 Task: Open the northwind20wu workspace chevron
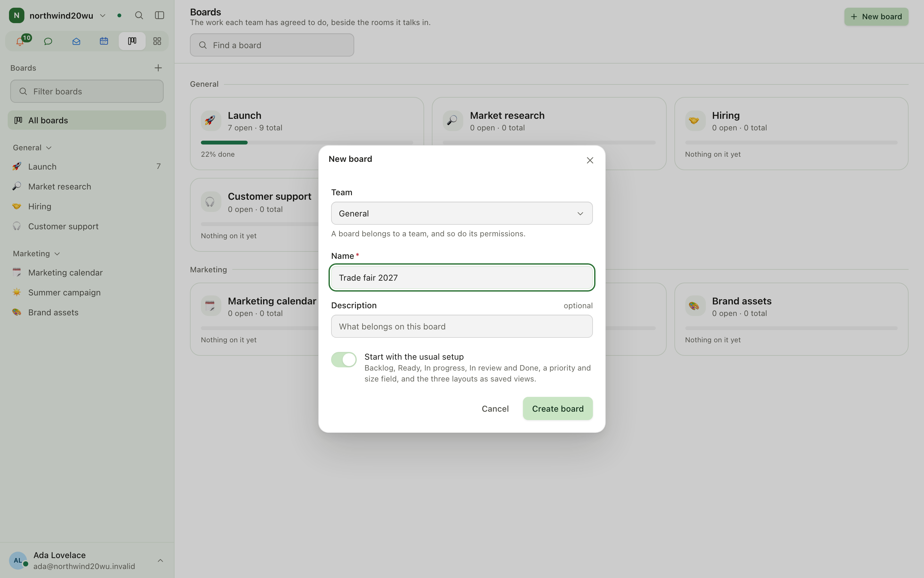pyautogui.click(x=103, y=16)
